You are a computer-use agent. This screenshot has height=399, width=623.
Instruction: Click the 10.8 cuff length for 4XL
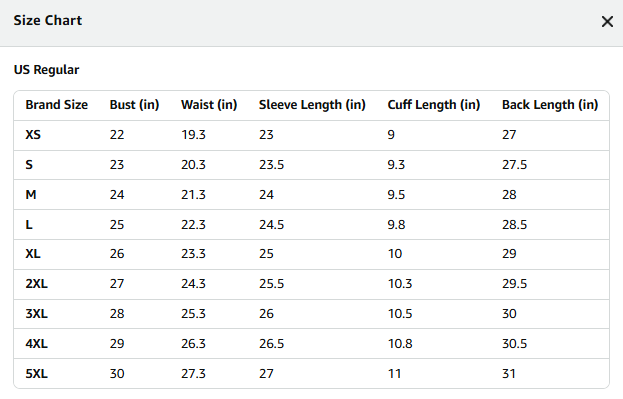coord(400,343)
